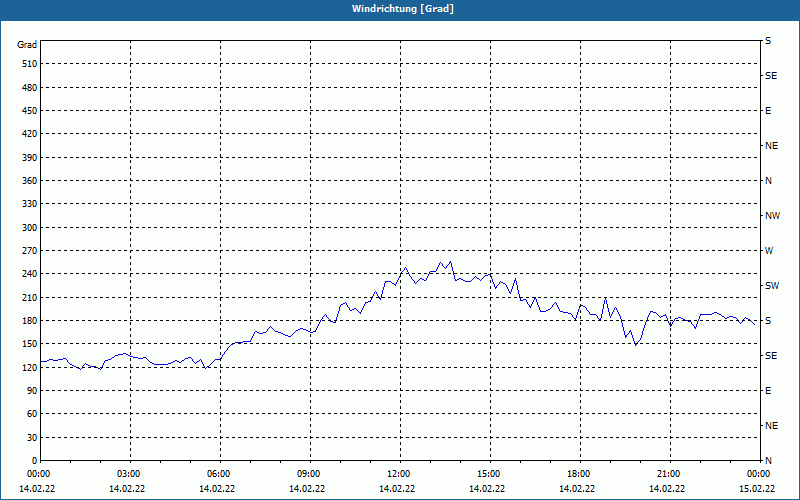Select the 330 y-axis value
Viewport: 800px width, 500px height.
pyautogui.click(x=30, y=204)
